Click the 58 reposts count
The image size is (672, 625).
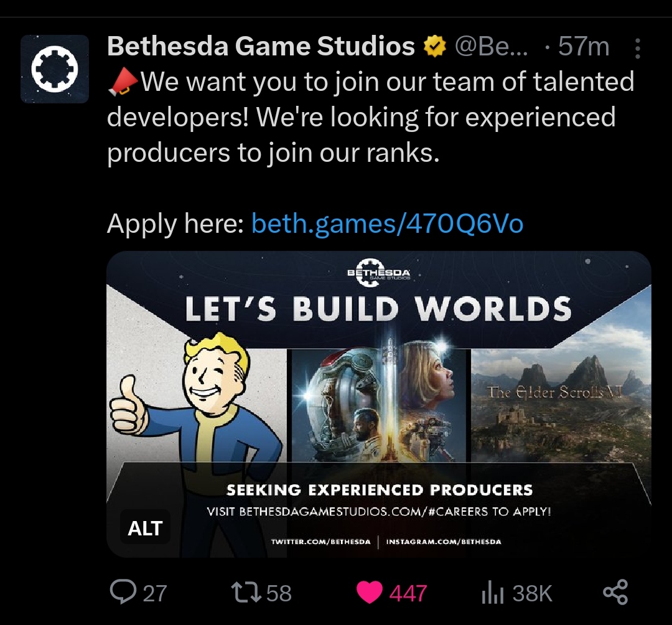(279, 593)
